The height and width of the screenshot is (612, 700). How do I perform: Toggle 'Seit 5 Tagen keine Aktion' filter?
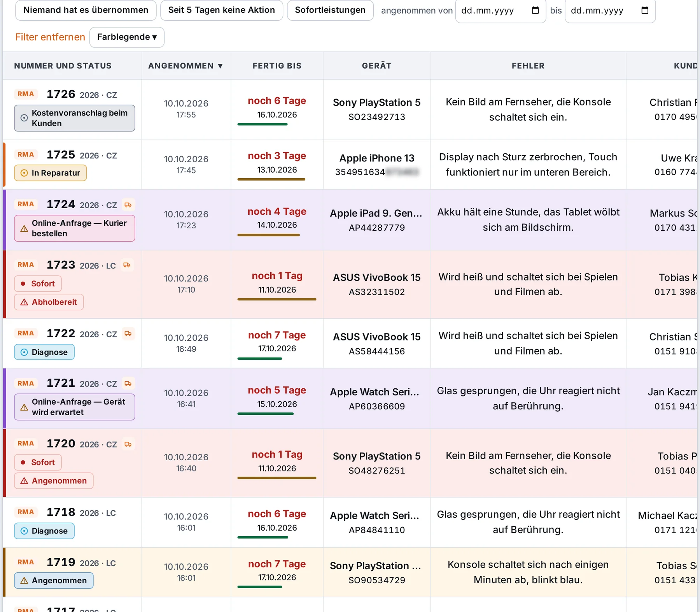pyautogui.click(x=222, y=10)
